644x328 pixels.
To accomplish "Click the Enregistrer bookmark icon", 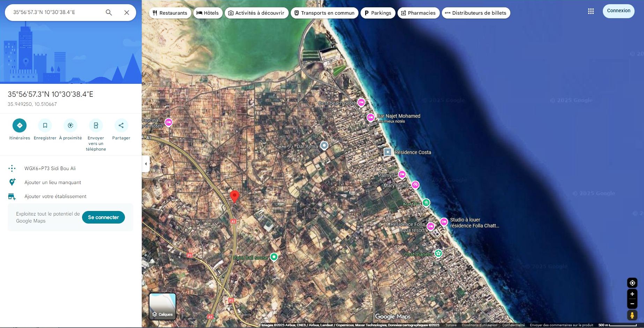I will click(x=45, y=125).
